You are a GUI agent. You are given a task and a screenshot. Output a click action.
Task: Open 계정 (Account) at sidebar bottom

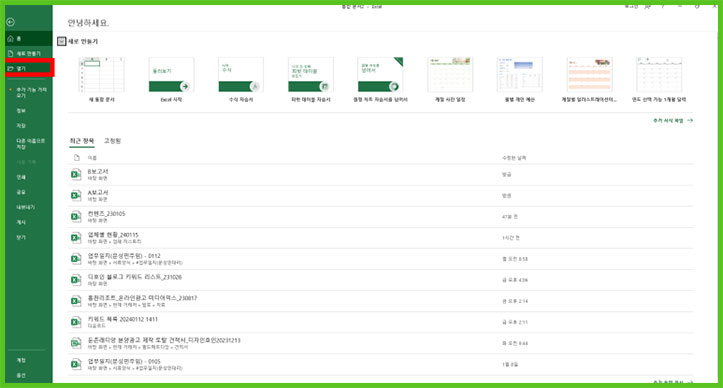click(21, 360)
